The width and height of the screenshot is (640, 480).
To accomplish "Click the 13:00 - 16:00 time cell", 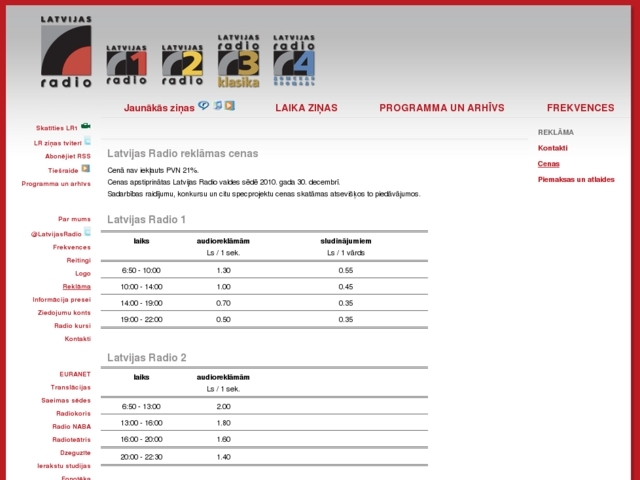I will [141, 423].
